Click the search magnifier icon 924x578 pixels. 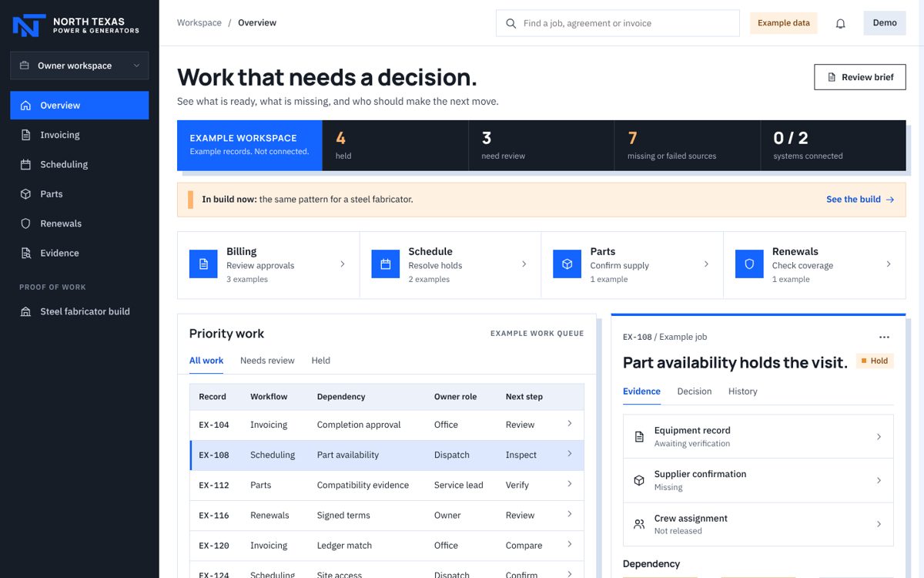tap(511, 23)
